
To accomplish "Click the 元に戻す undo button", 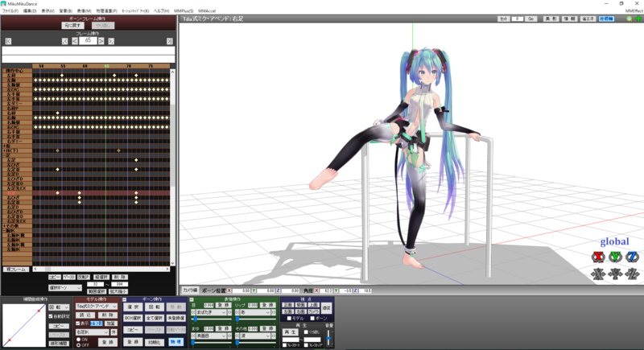I will pos(72,26).
